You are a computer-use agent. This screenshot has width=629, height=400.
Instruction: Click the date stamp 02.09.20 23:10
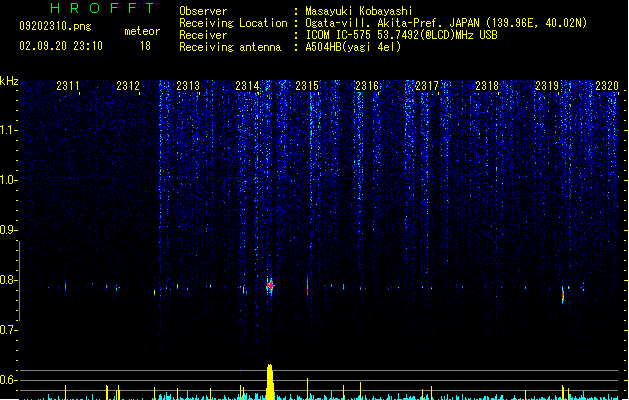click(x=61, y=46)
